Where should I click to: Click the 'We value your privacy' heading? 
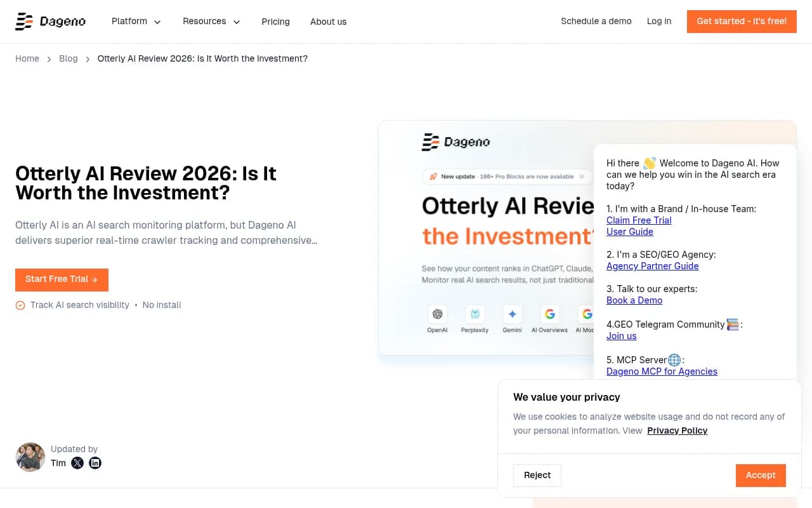(566, 397)
